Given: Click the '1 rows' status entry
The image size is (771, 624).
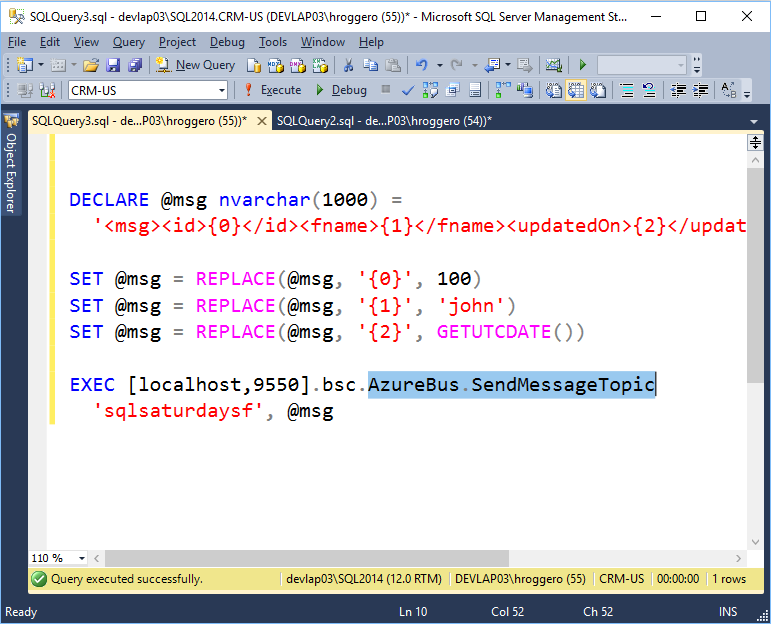Looking at the screenshot, I should coord(729,579).
